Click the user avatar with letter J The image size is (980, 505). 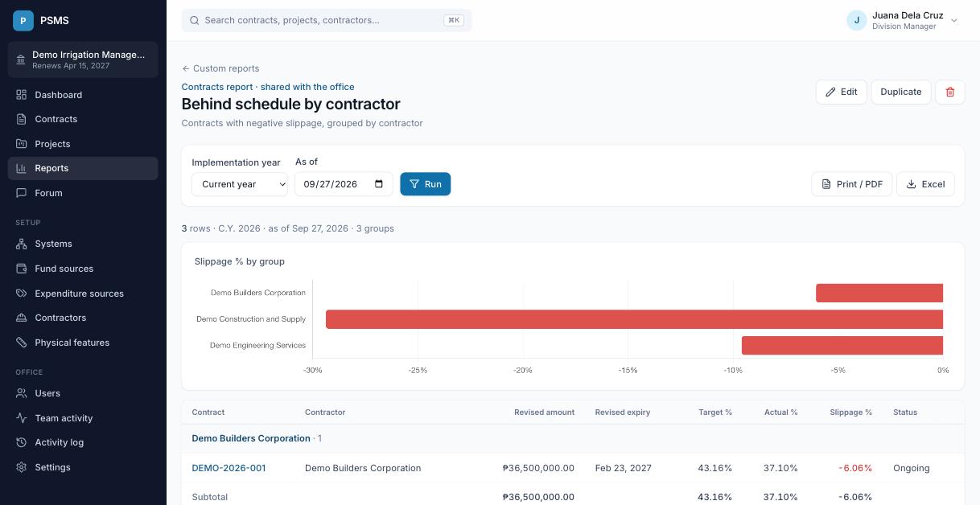[x=856, y=20]
